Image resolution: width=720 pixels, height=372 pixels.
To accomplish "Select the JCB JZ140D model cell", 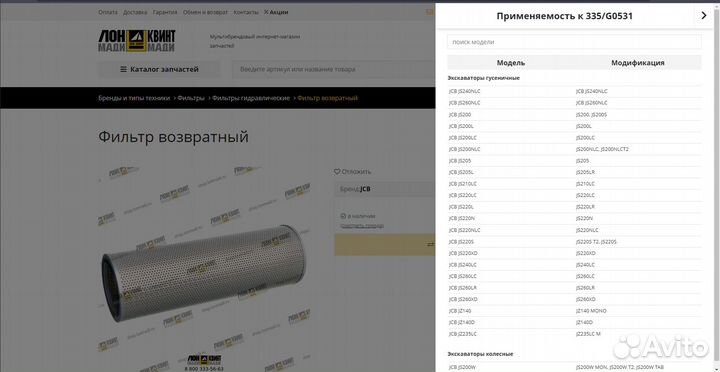I will coord(461,322).
